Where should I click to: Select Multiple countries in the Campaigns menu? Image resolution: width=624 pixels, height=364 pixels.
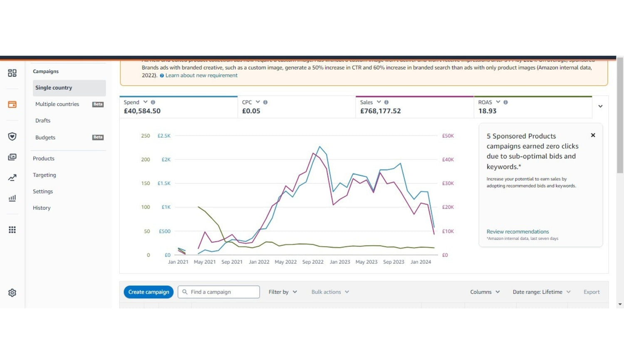pos(57,104)
